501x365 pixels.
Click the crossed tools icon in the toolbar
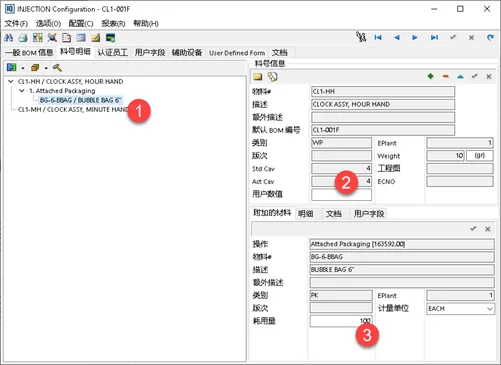[52, 38]
